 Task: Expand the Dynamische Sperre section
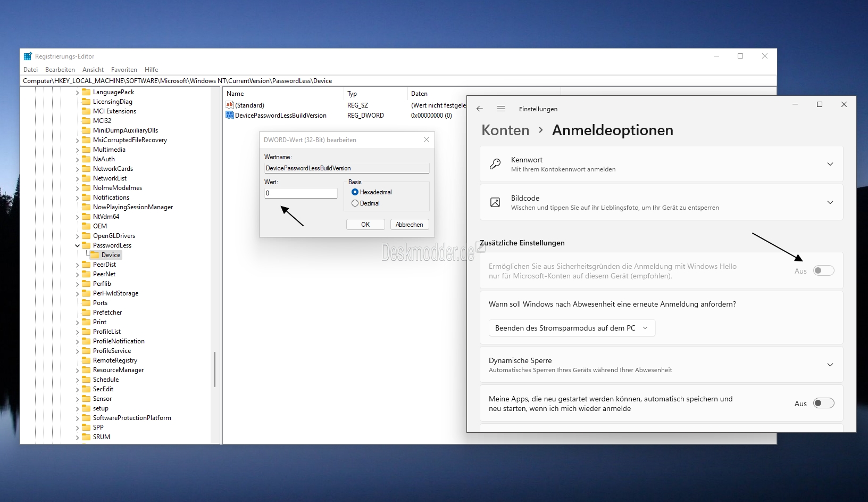[x=830, y=365]
